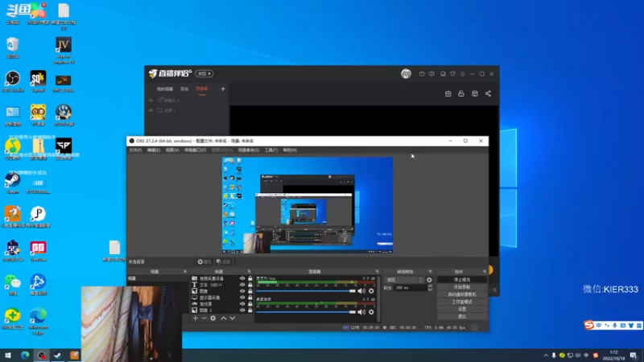The image size is (644, 362).
Task: Pop out the 转场特效 dock via header icon
Action: point(430,272)
